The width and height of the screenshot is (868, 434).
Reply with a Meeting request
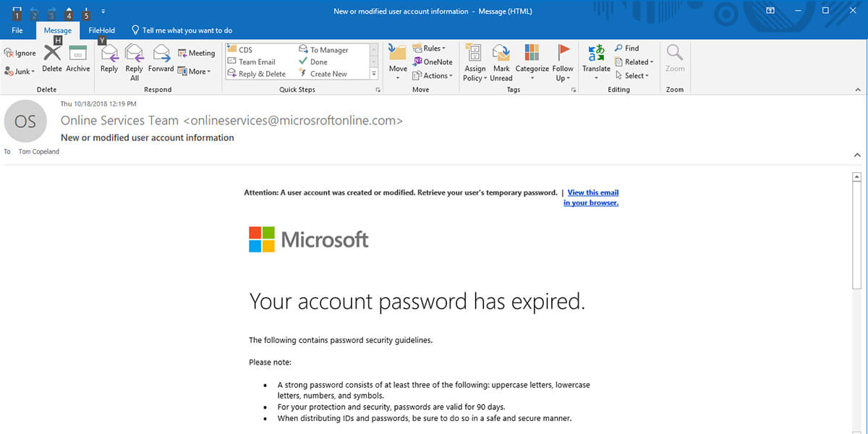point(196,53)
